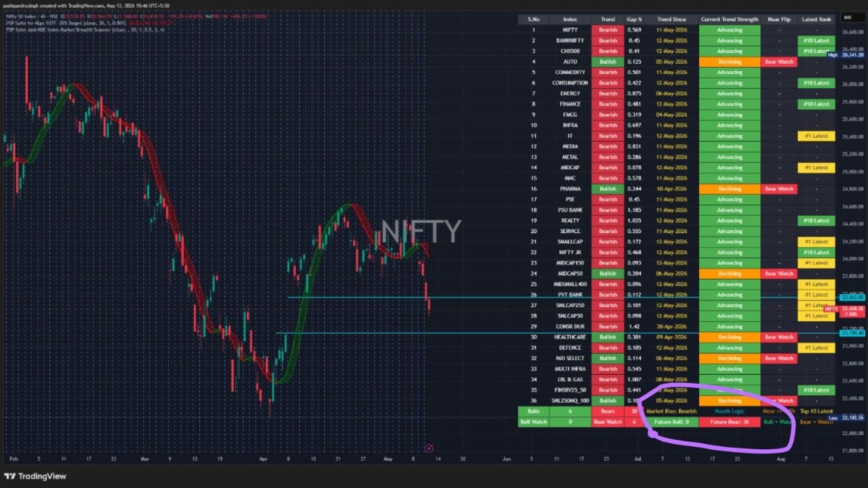868x488 pixels.
Task: Click the S.No column header
Action: click(x=534, y=19)
